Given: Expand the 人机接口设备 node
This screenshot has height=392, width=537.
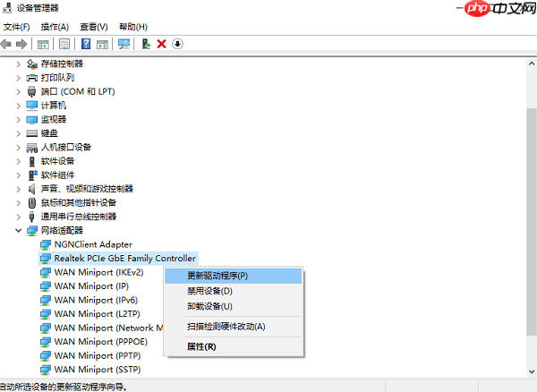Looking at the screenshot, I should tap(19, 148).
